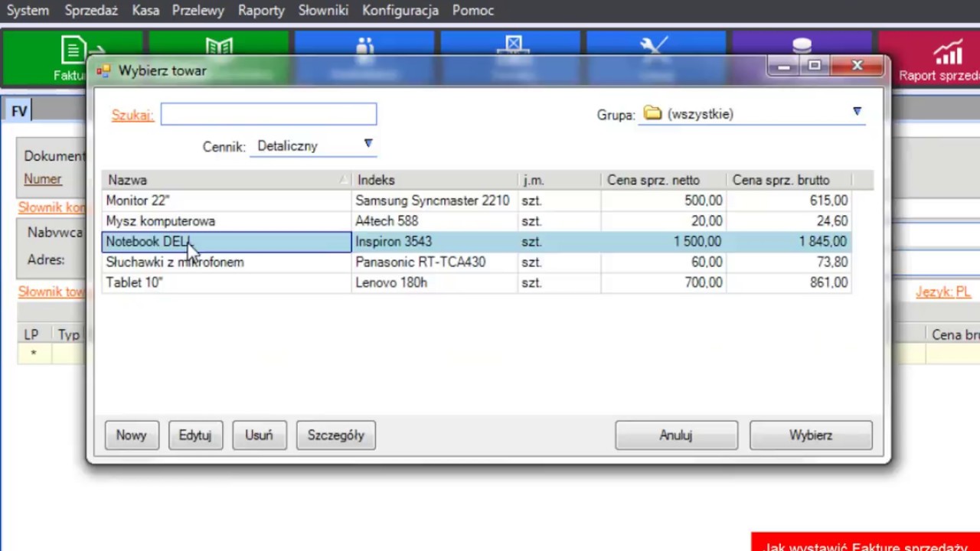Select the Tablet 10" row
The image size is (980, 551).
tap(476, 283)
